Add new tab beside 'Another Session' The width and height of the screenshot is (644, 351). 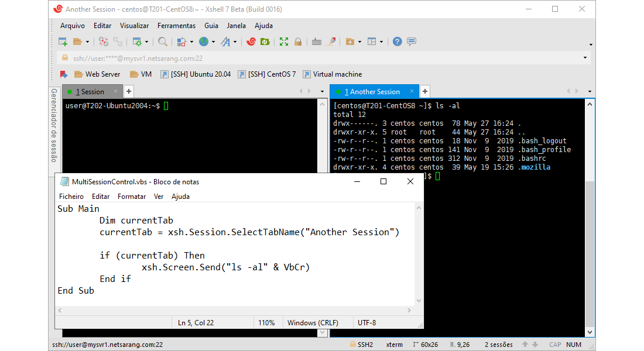pos(425,91)
